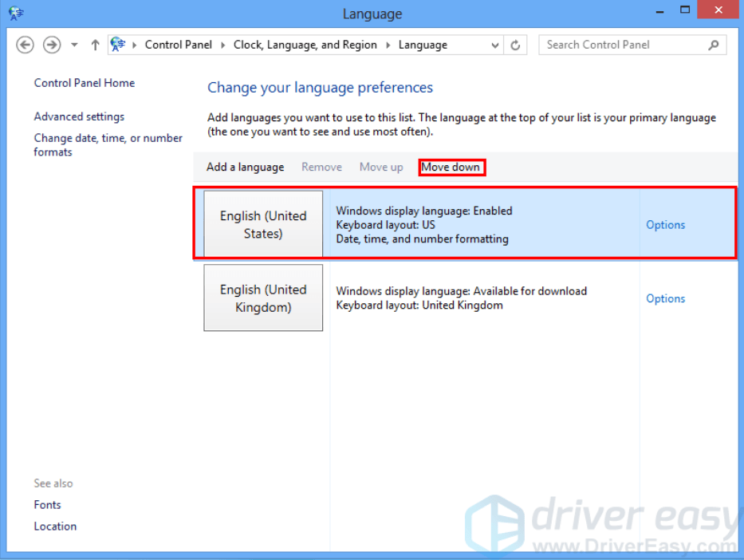Highlight the Move down command
The width and height of the screenshot is (744, 560).
[x=451, y=167]
